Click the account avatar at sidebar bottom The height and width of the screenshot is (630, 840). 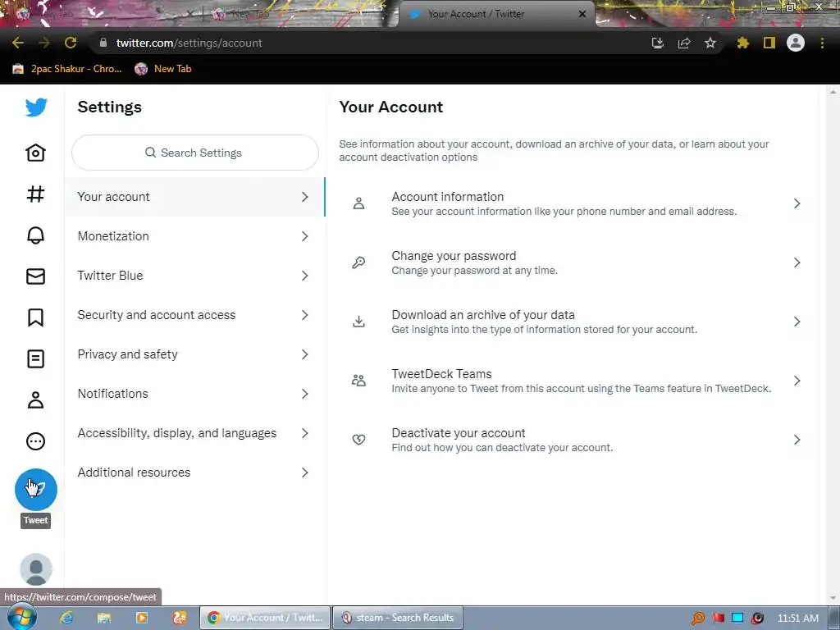(36, 569)
